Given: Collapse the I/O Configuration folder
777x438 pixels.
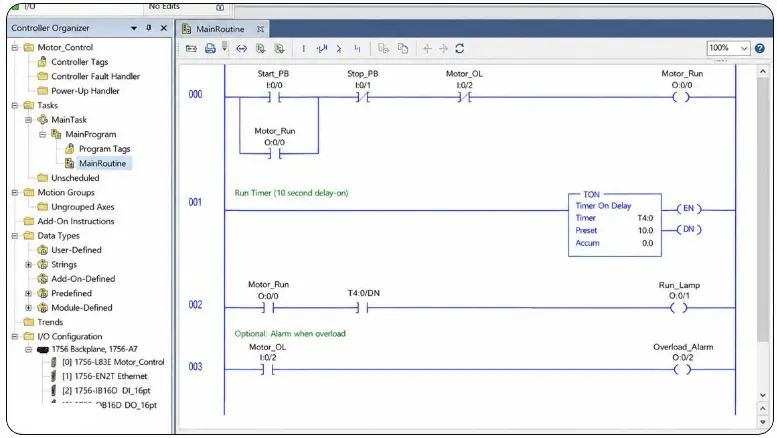Looking at the screenshot, I should [15, 336].
